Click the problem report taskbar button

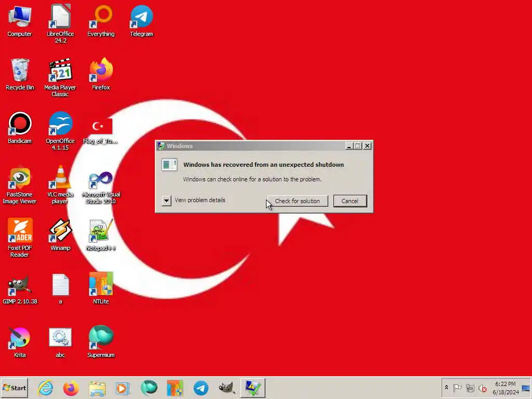[x=253, y=388]
